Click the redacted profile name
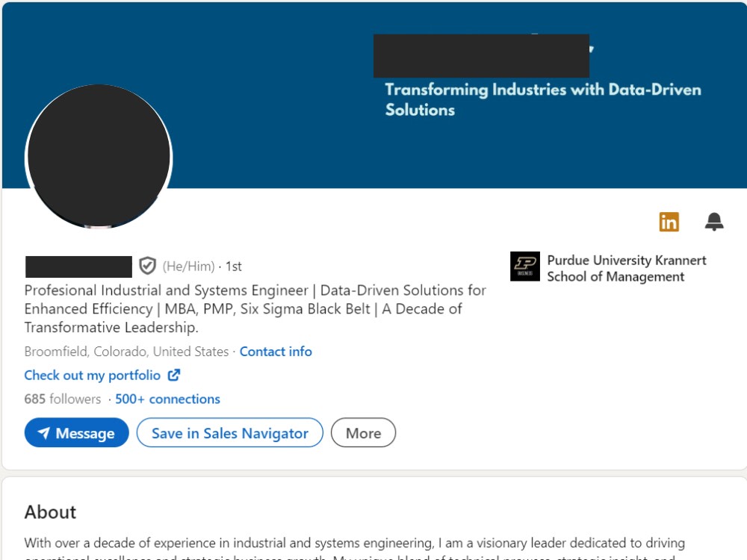This screenshot has width=747, height=560. coord(78,267)
